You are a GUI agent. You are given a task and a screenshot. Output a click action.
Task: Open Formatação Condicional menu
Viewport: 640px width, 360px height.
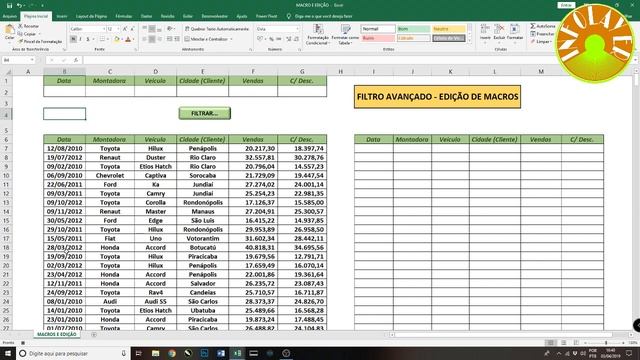(x=318, y=34)
